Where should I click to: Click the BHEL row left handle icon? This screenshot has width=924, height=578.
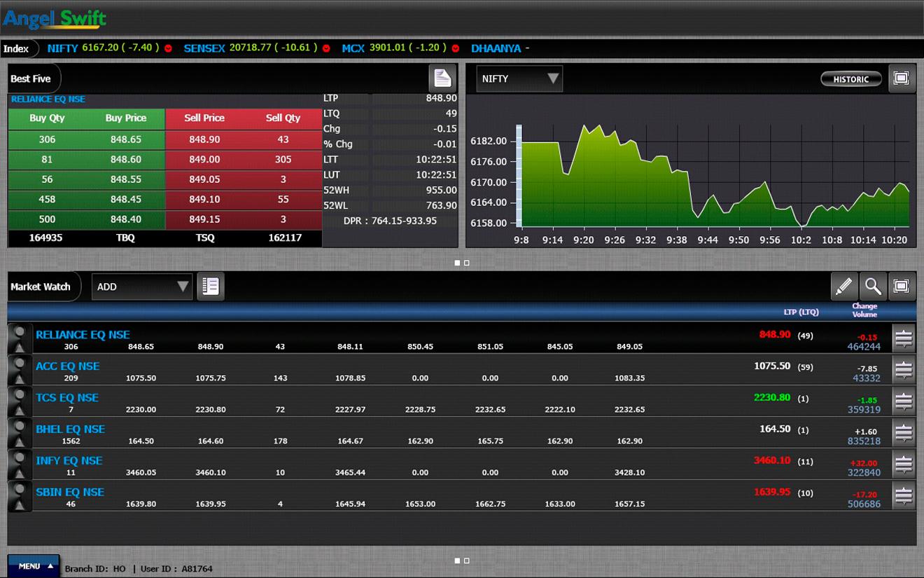point(20,433)
